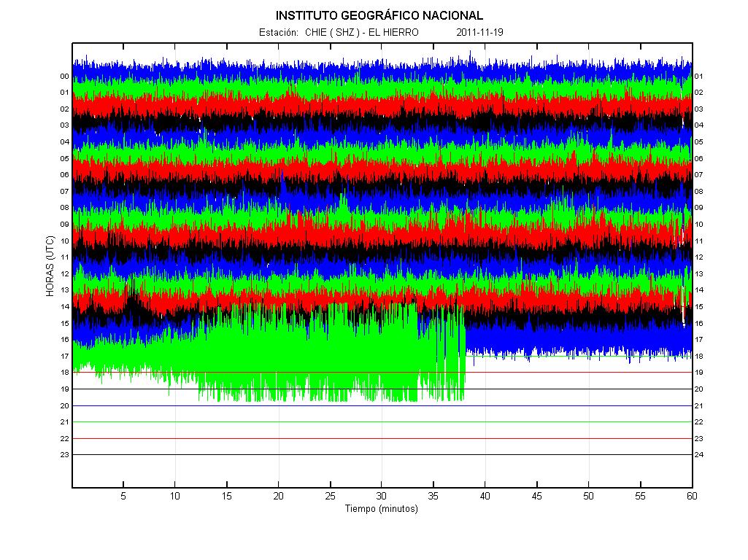Screen dimensions: 748x560
Task: Click the 12 hour label on left axis
Action: coord(64,274)
